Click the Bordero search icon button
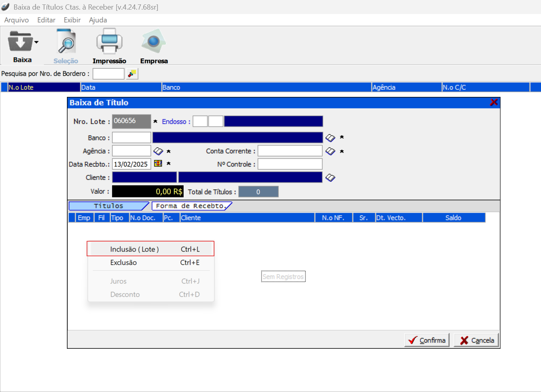 (132, 74)
